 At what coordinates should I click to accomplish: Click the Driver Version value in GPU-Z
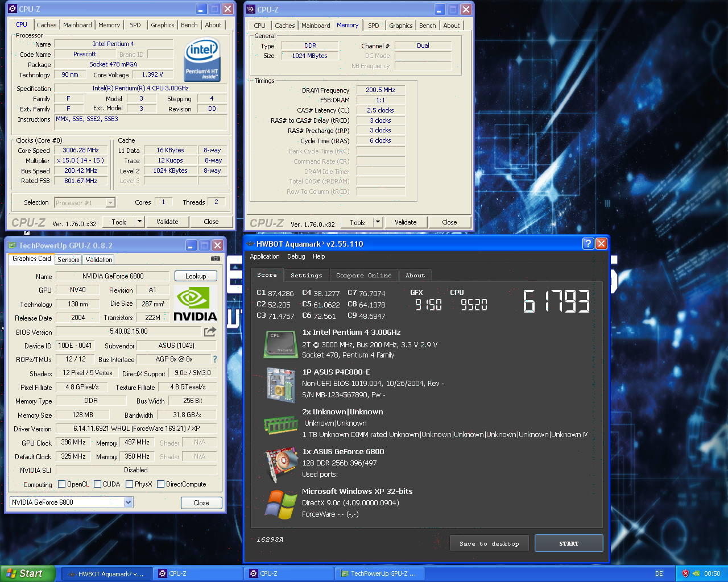(136, 429)
